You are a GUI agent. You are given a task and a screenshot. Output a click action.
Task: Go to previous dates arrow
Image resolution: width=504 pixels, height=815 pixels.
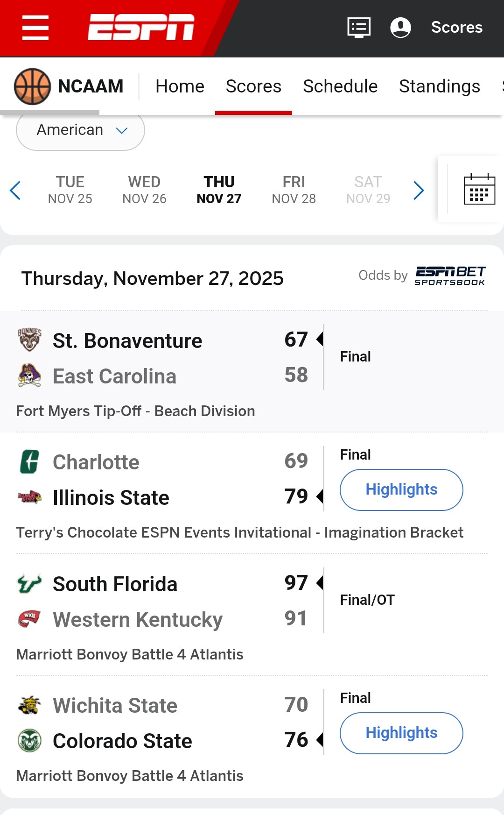15,190
